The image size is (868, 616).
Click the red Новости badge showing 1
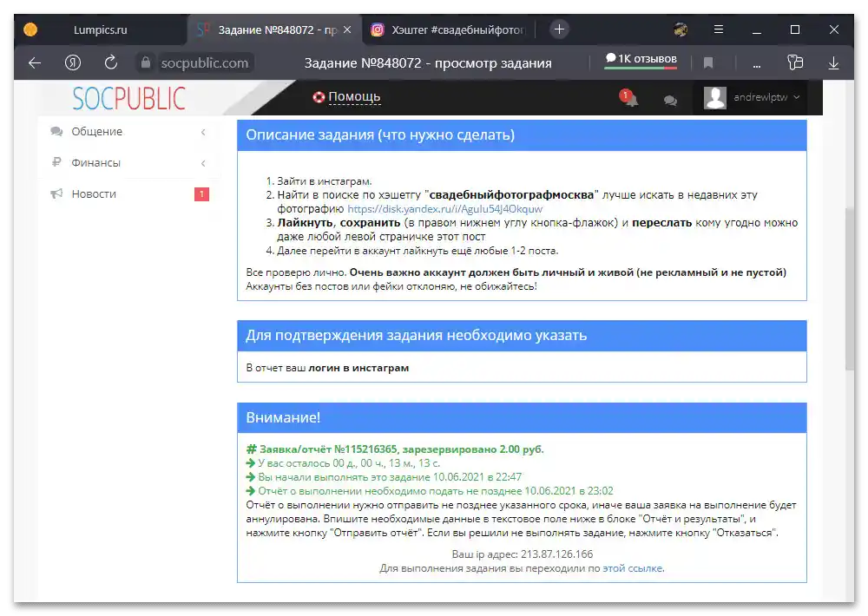(x=201, y=194)
